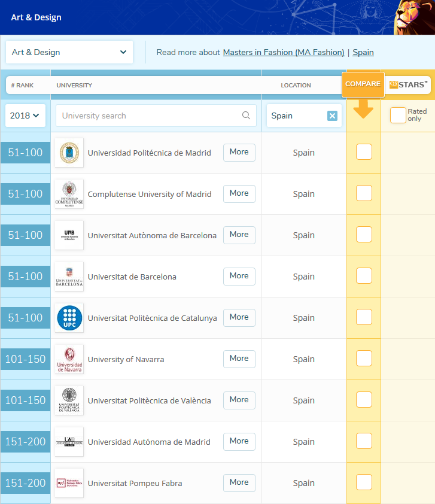Click More for Universidad Politécnica de Madrid
Image resolution: width=435 pixels, height=504 pixels.
coord(239,152)
